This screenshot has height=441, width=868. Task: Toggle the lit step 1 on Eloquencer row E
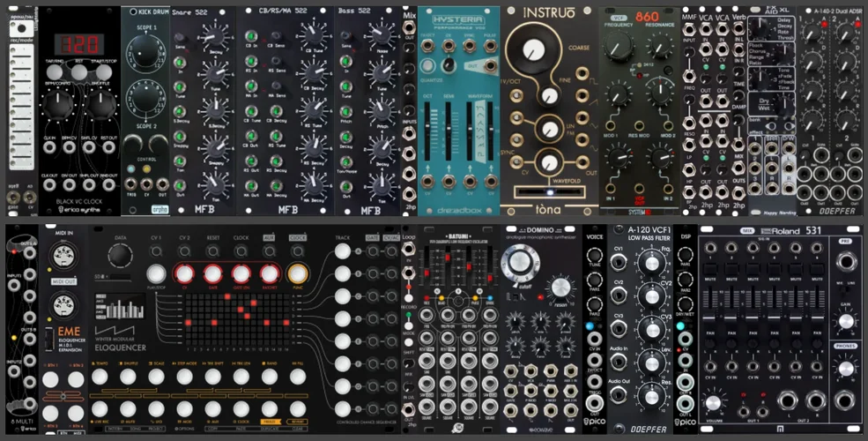(189, 322)
